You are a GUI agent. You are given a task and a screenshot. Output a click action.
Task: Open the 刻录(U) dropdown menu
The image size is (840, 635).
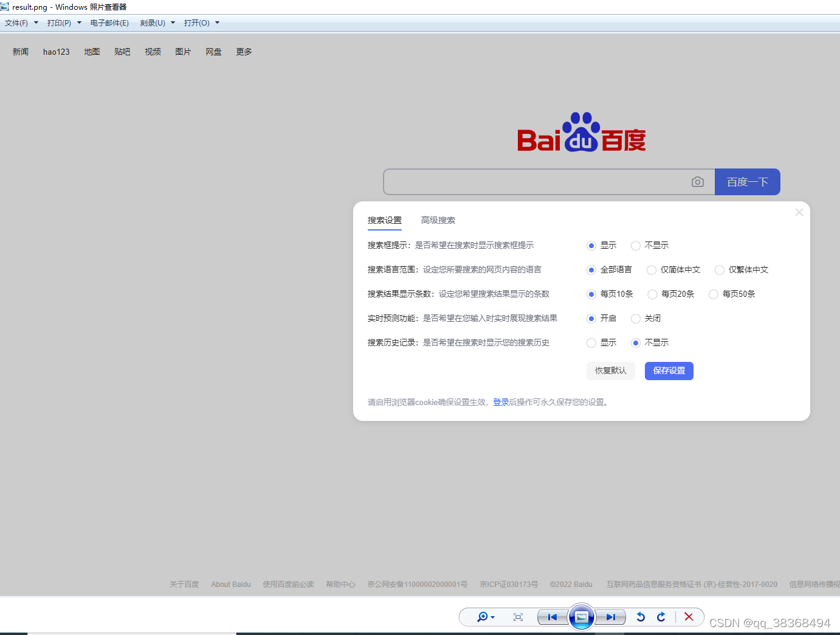click(x=157, y=23)
